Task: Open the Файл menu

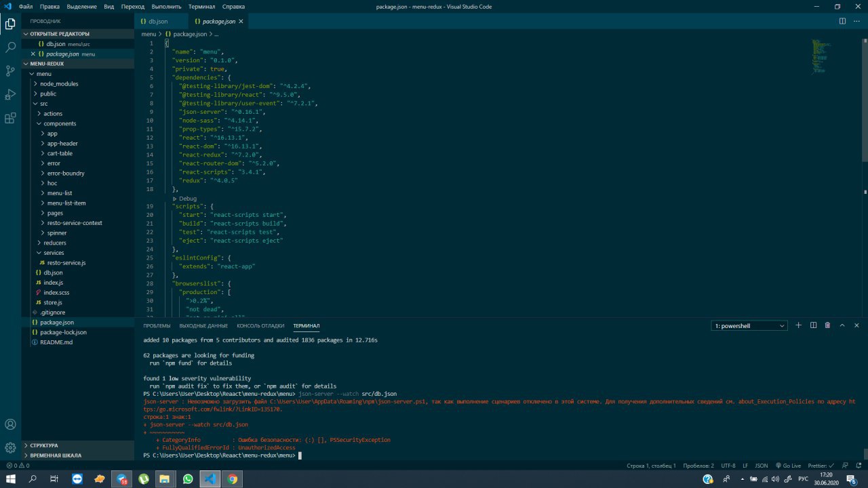Action: click(x=26, y=7)
